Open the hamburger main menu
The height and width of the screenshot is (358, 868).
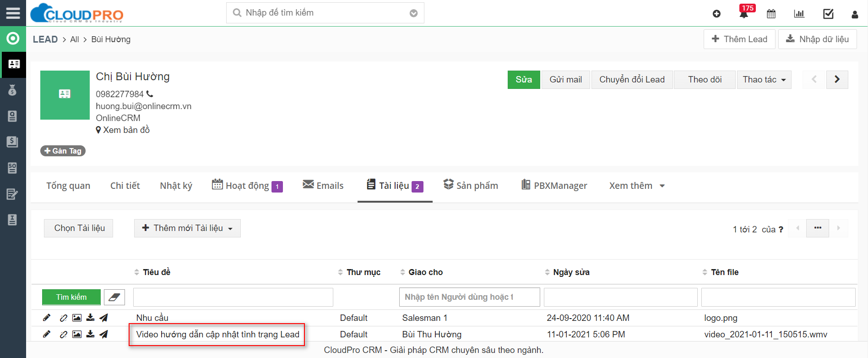(13, 13)
